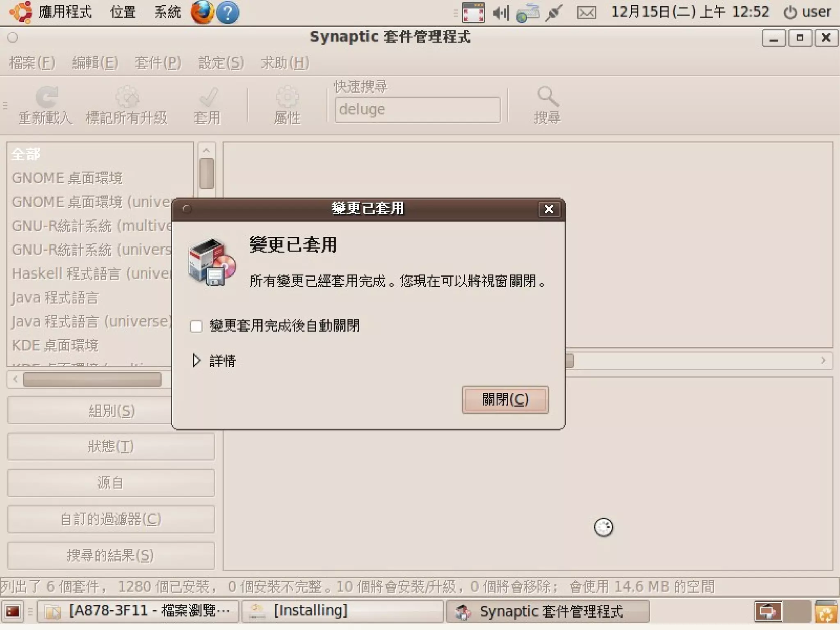The width and height of the screenshot is (840, 630).
Task: Click the category list scroll-up arrow
Action: pyautogui.click(x=207, y=150)
